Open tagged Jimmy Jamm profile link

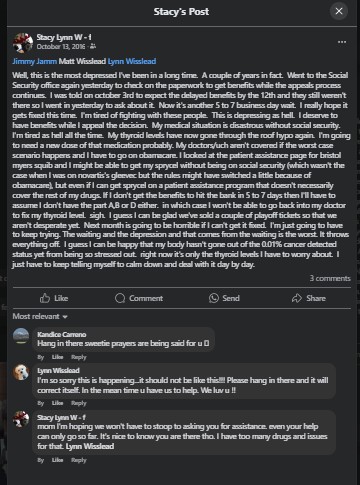[x=35, y=61]
